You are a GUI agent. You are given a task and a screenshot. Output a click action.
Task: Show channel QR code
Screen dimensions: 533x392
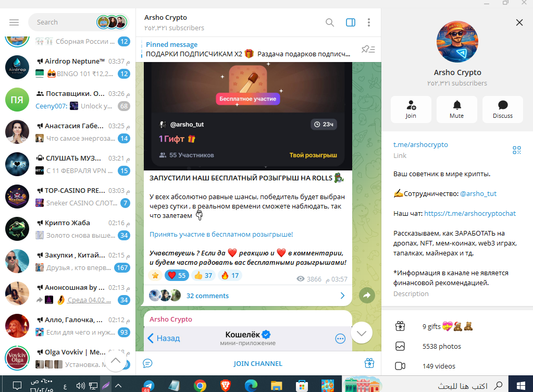click(x=517, y=150)
